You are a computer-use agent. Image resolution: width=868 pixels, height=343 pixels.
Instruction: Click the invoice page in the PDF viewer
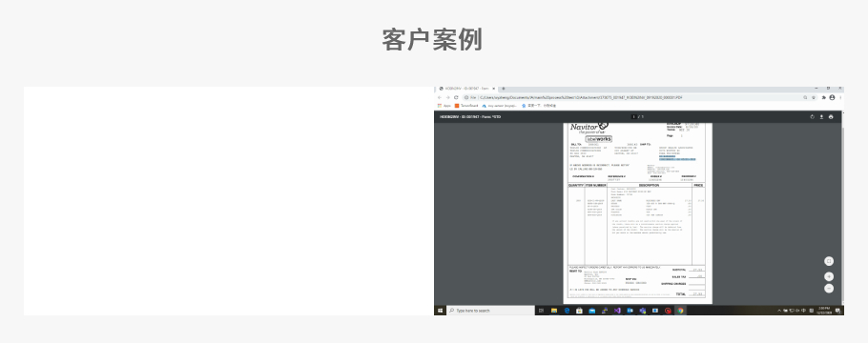[x=638, y=213]
